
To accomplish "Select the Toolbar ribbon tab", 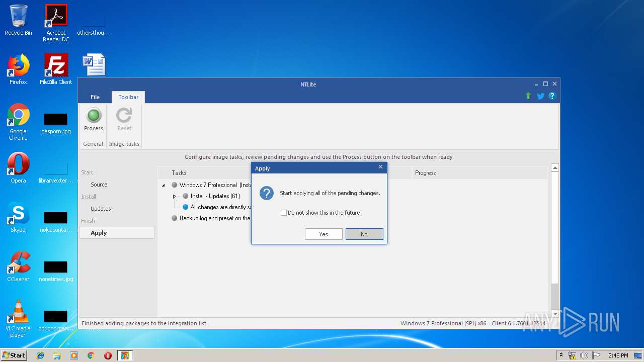I will 128,97.
